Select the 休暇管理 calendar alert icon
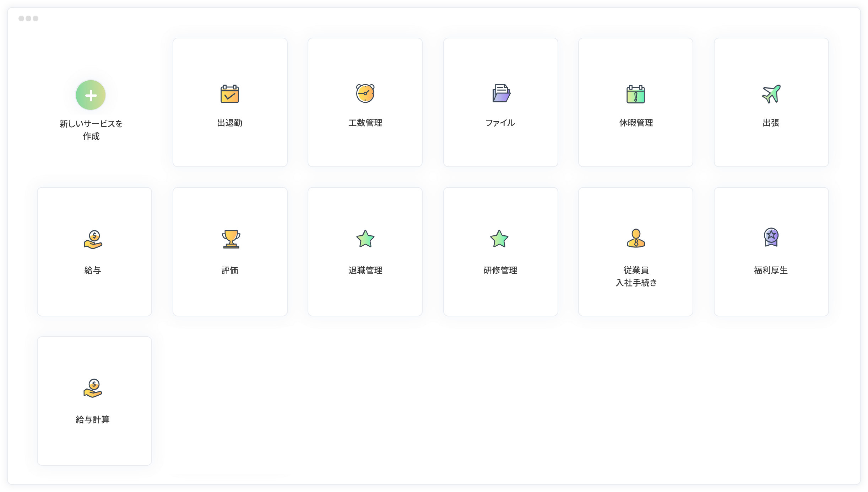The height and width of the screenshot is (492, 868). (636, 94)
